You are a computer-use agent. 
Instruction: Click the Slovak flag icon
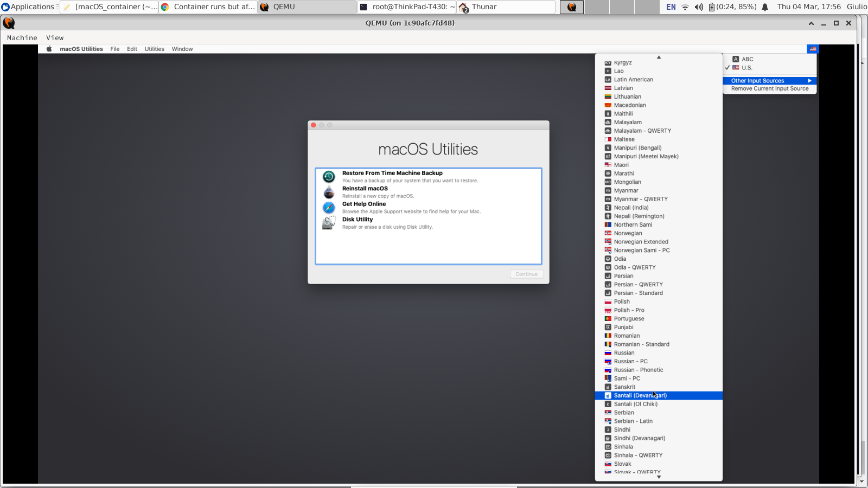tap(608, 464)
